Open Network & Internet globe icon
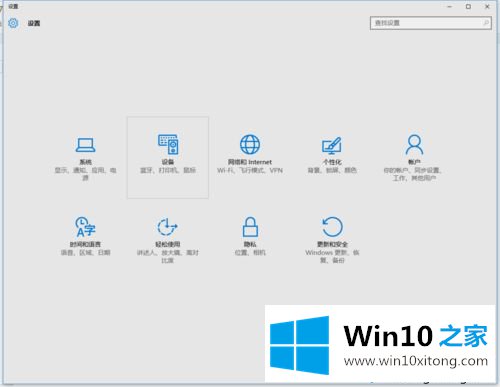 [x=250, y=144]
